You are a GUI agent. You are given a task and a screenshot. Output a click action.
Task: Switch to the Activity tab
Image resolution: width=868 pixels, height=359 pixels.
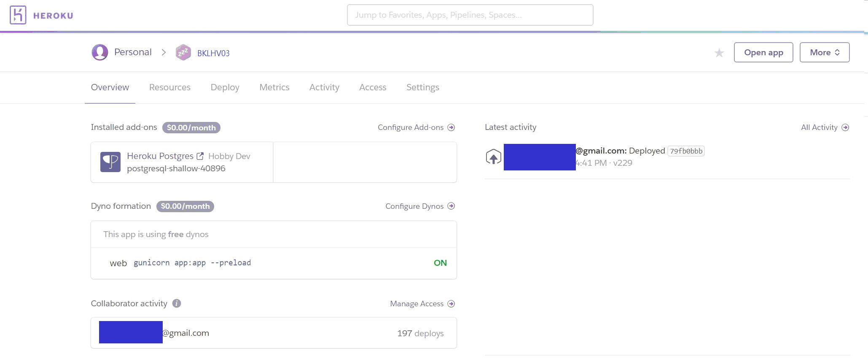tap(324, 87)
